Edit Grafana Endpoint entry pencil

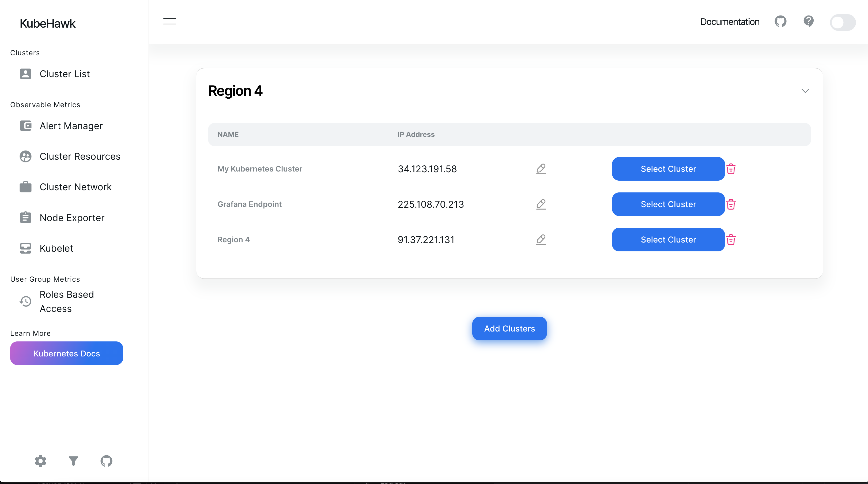[x=541, y=204]
